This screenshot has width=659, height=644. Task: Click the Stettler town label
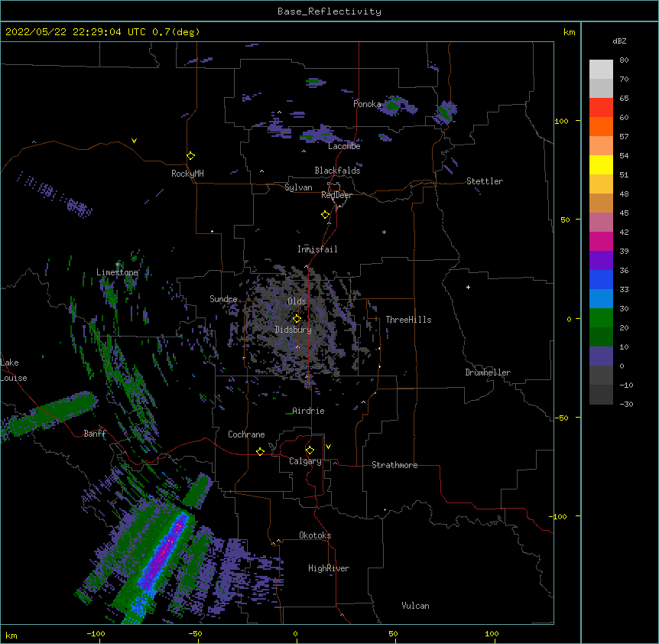[x=485, y=181]
